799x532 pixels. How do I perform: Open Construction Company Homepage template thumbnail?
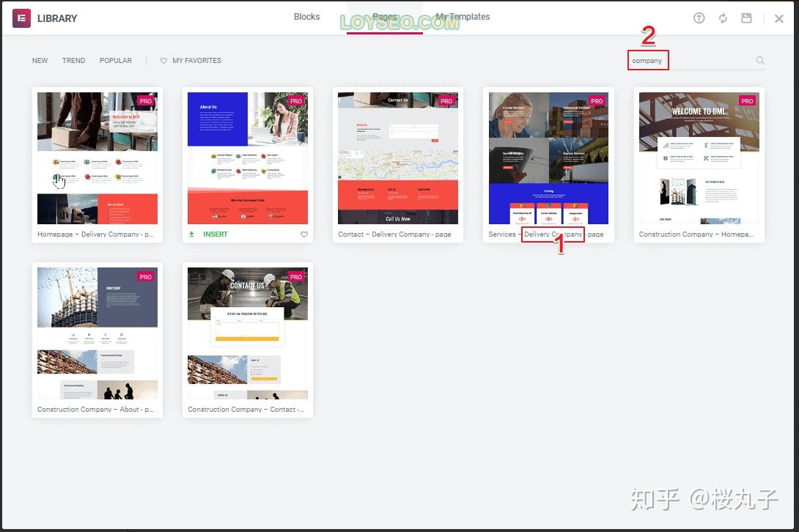coord(699,158)
